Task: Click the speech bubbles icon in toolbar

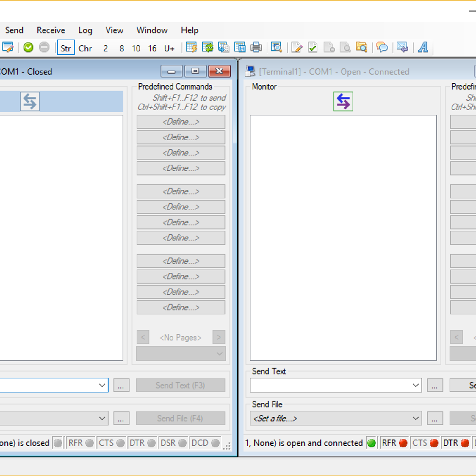Action: 382,48
